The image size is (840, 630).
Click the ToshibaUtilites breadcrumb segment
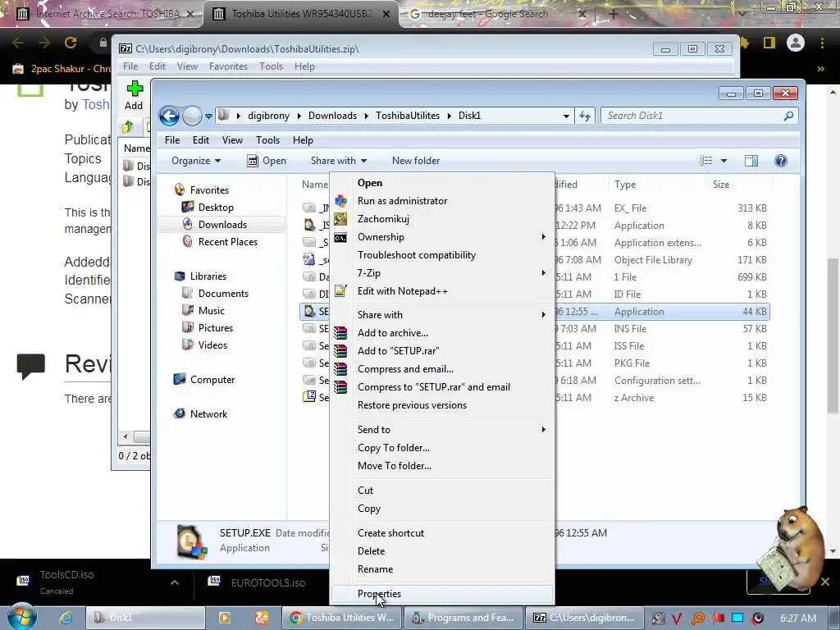407,116
